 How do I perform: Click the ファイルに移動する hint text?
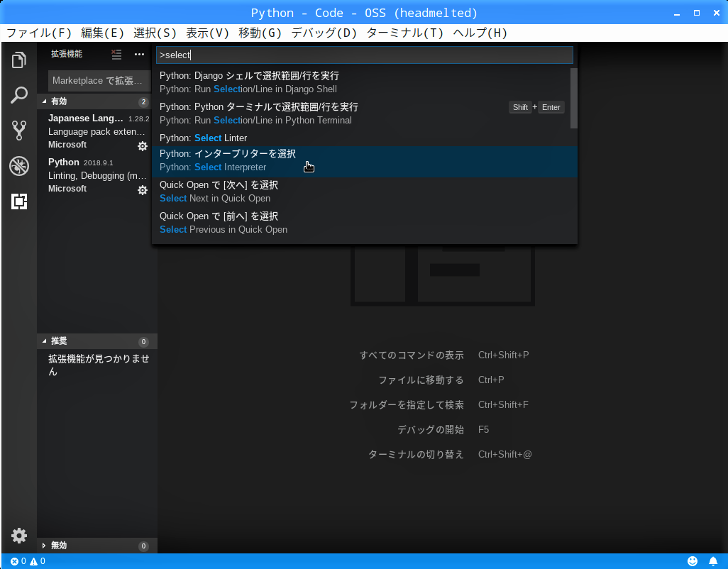click(x=421, y=380)
